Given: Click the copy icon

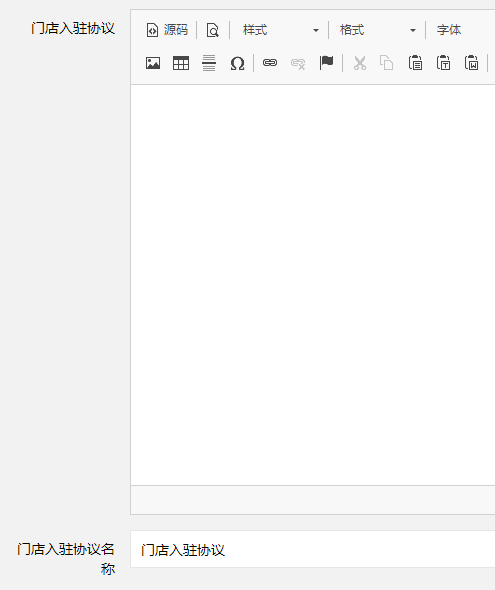Looking at the screenshot, I should (x=387, y=63).
